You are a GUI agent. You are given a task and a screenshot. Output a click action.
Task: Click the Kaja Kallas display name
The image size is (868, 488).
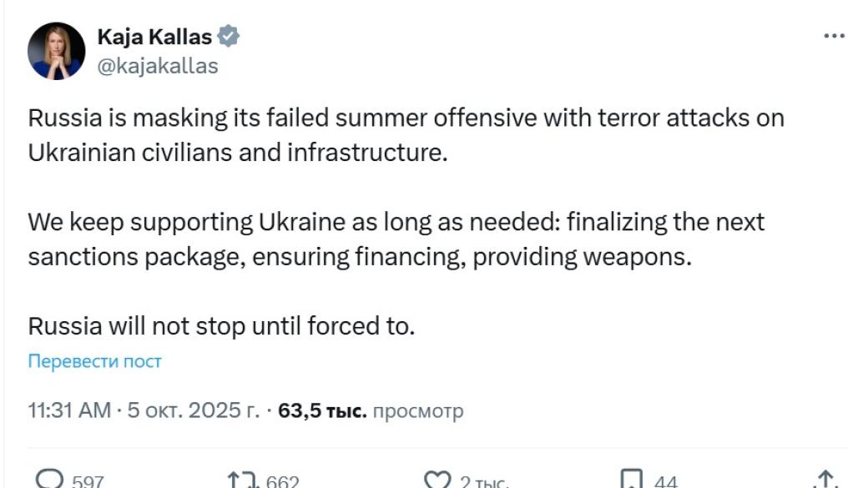click(154, 37)
